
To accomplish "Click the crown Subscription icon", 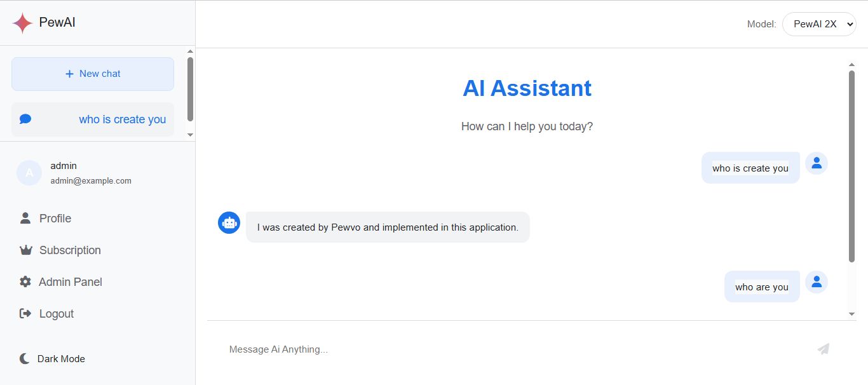I will pos(25,250).
